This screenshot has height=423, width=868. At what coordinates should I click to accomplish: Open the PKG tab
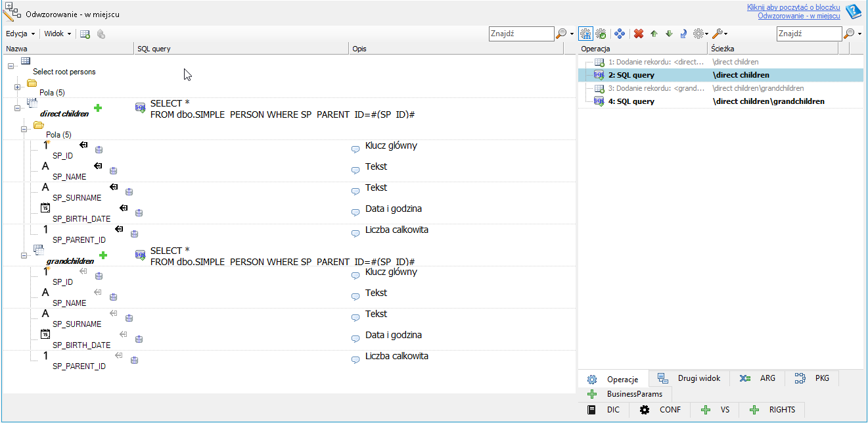[812, 378]
